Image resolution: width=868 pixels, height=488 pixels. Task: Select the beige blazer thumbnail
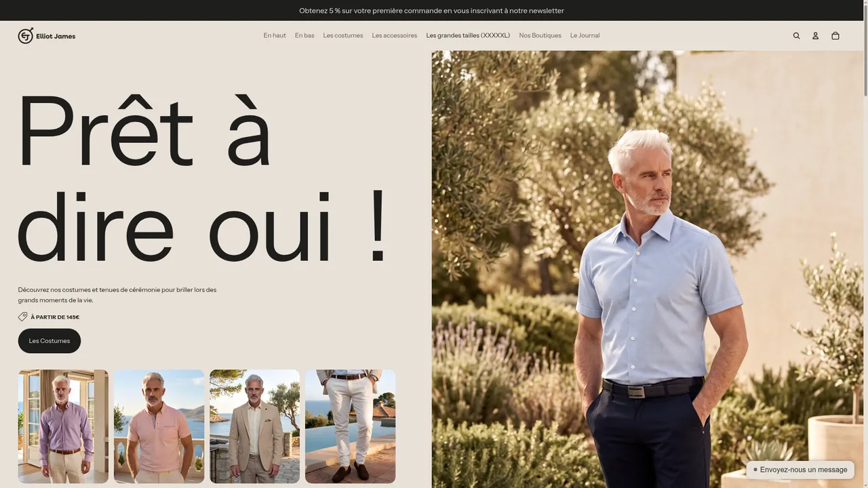click(254, 426)
